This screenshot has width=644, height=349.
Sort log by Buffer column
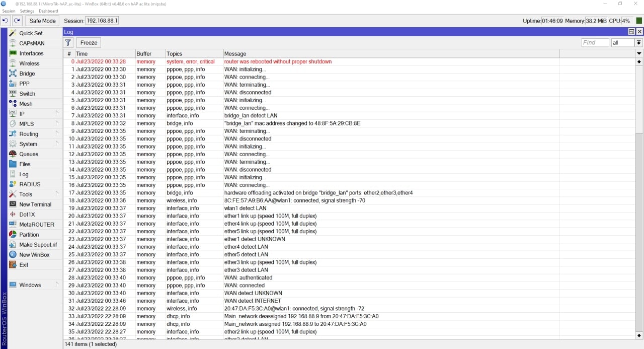pyautogui.click(x=150, y=53)
